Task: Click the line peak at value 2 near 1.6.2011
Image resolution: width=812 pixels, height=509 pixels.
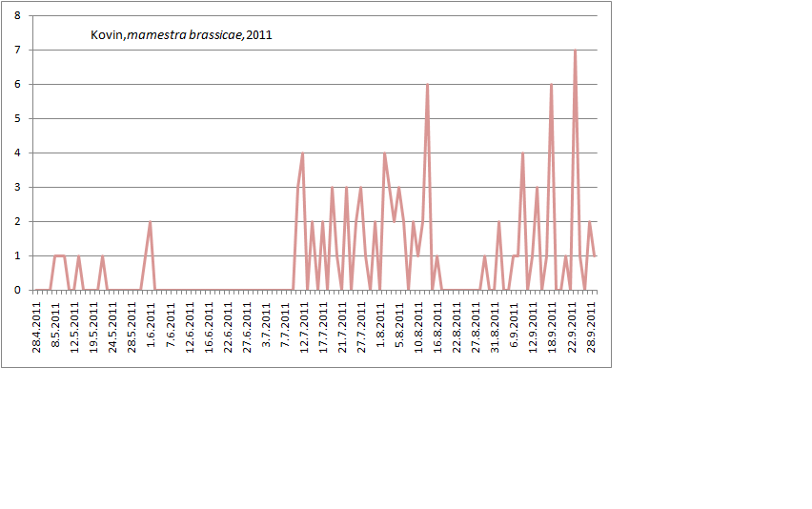Action: [151, 221]
